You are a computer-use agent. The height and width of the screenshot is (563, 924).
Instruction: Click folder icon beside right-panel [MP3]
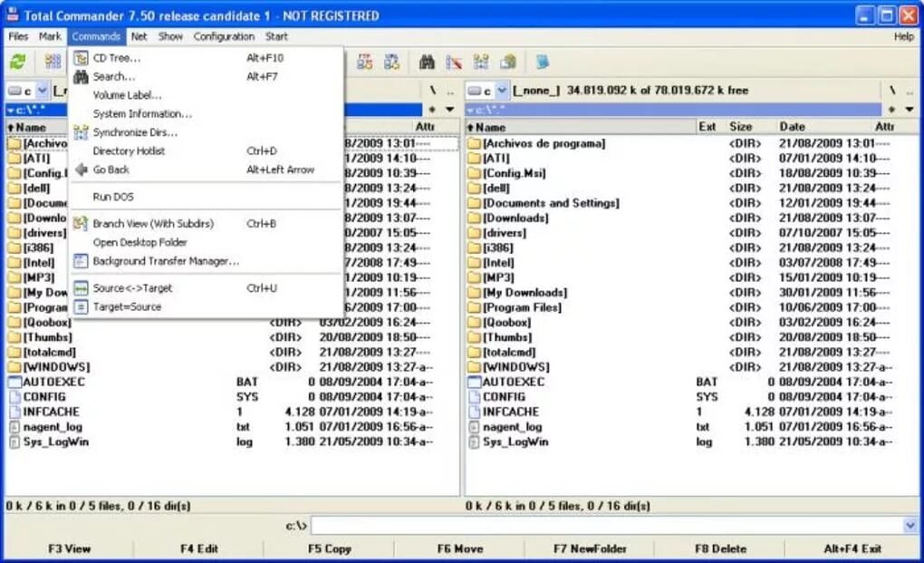(x=475, y=277)
